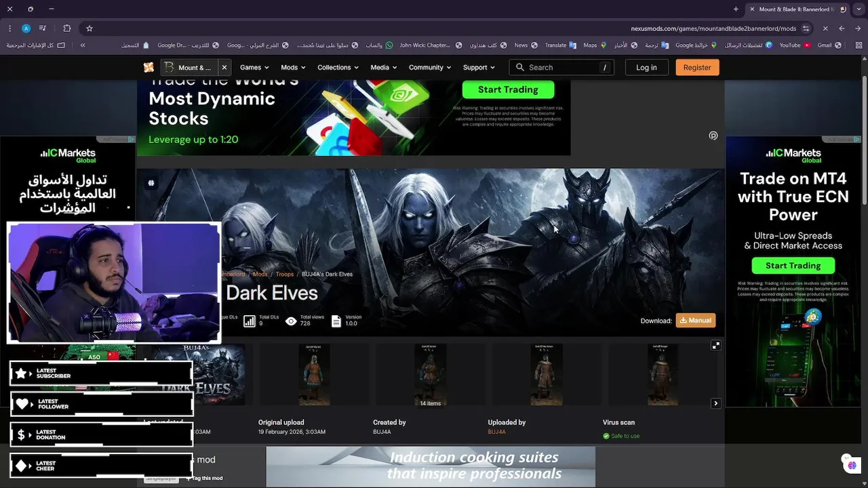This screenshot has height=488, width=868.
Task: Click the Safe to use virus scan status
Action: [621, 436]
